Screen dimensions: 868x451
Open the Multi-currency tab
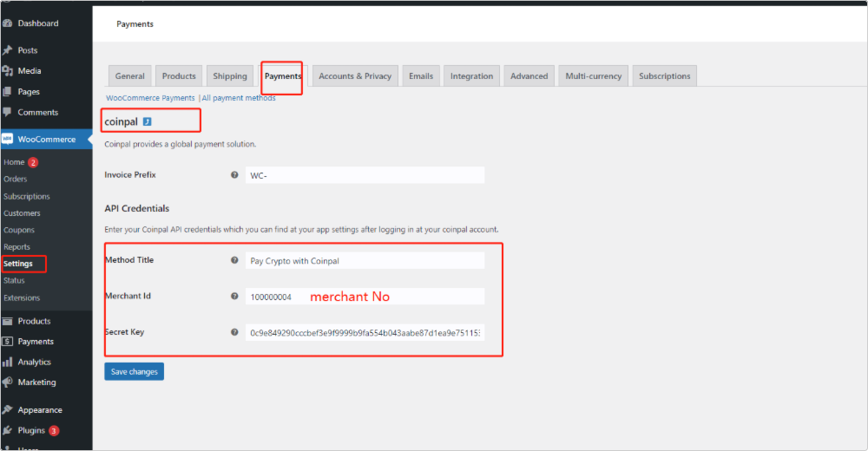pyautogui.click(x=594, y=76)
